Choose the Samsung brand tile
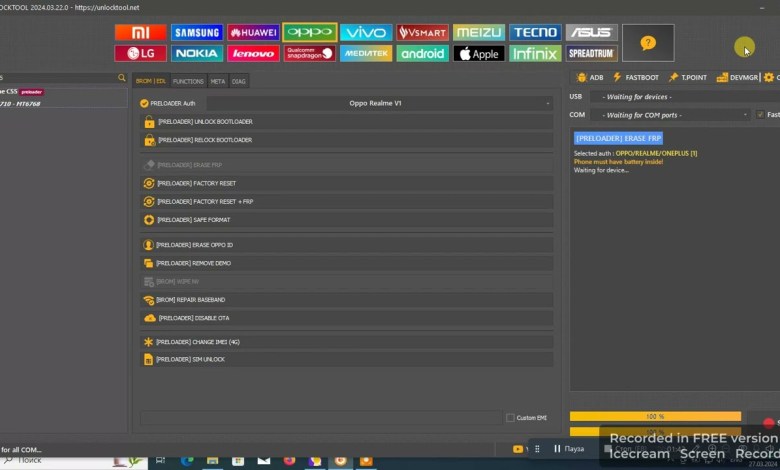The width and height of the screenshot is (780, 470). [197, 32]
